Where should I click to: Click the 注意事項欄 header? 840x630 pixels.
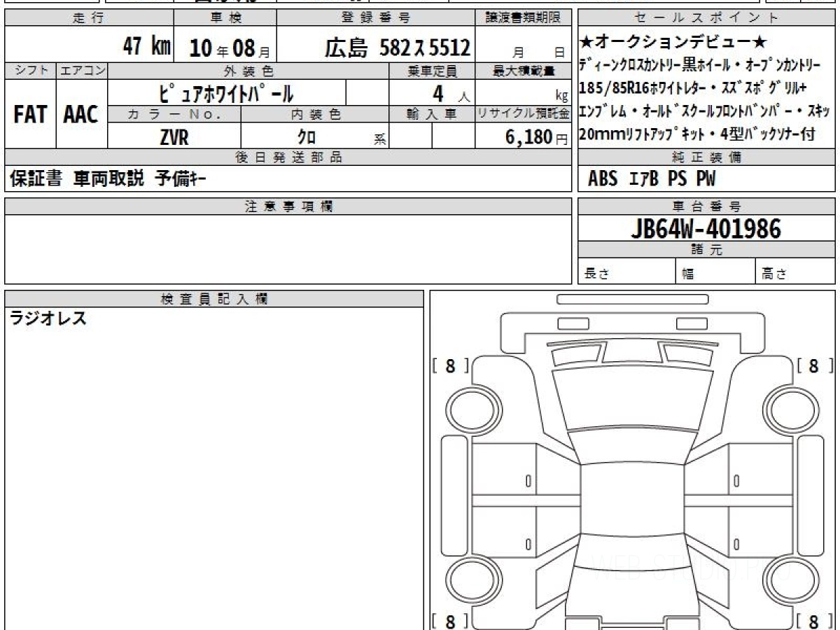point(288,206)
